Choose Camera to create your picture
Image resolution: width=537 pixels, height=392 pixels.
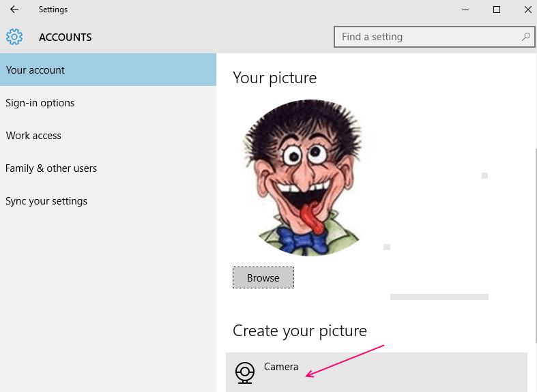377,372
